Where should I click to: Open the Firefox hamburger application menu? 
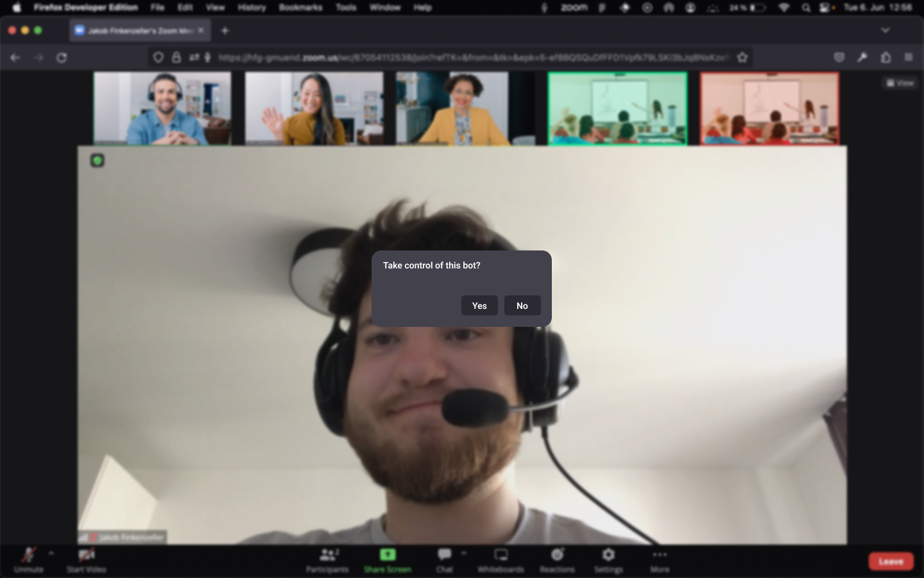pyautogui.click(x=909, y=57)
